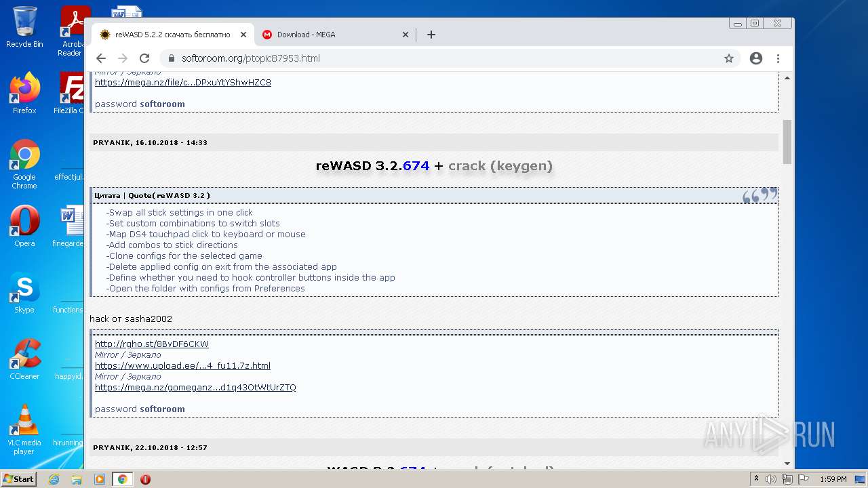Open the Chrome profile avatar menu

tap(756, 58)
